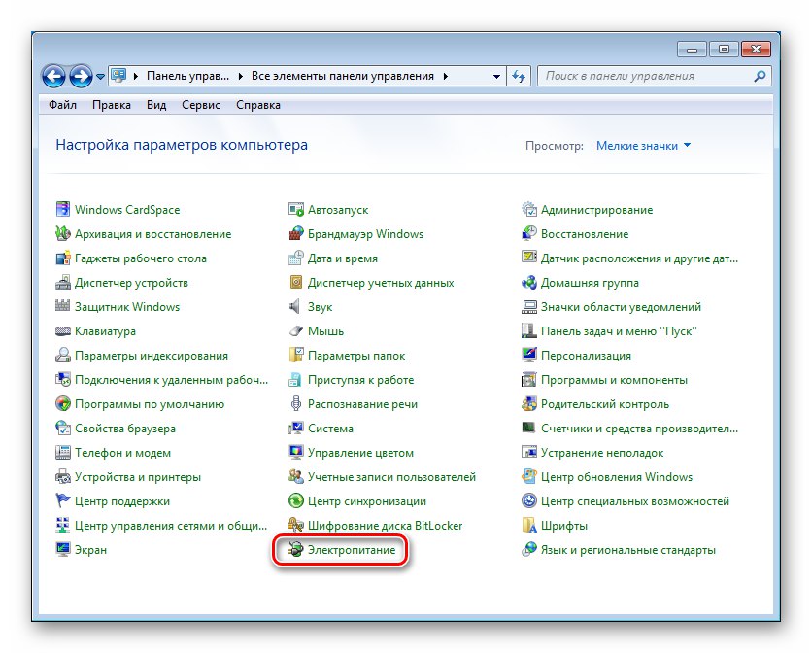Open Диспетчер учетных данных link

coord(381,283)
